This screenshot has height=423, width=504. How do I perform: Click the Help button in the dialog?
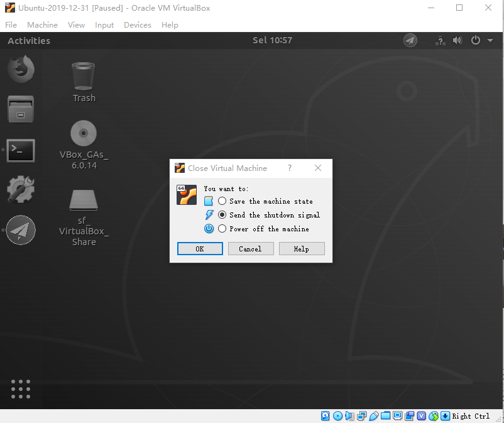click(x=302, y=249)
